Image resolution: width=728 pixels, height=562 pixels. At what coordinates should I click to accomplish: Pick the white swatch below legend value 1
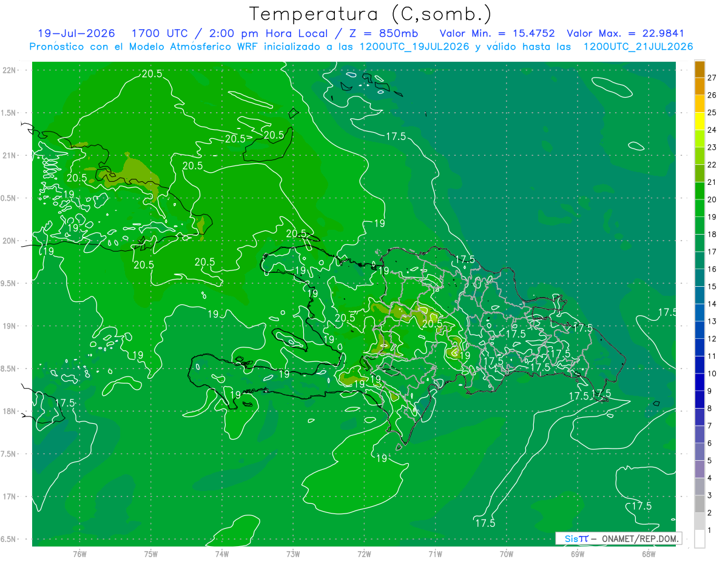[x=699, y=538]
